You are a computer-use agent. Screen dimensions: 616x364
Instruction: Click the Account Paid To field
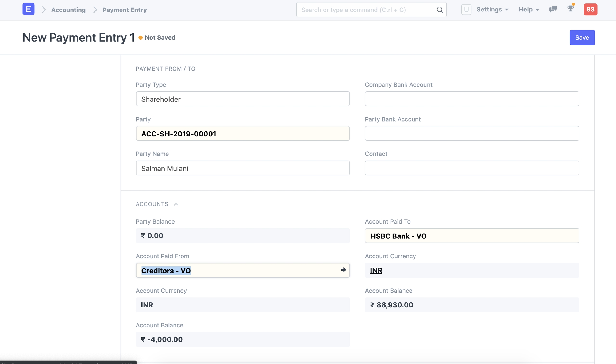[x=472, y=236]
